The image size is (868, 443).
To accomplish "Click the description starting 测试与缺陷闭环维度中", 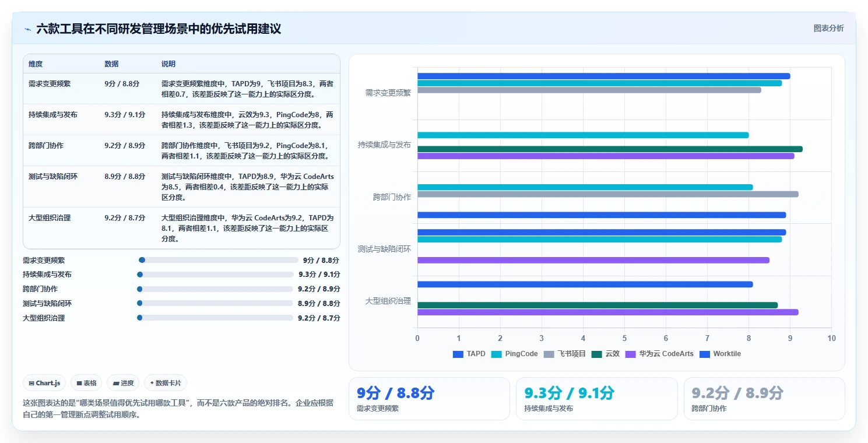I will coord(247,187).
